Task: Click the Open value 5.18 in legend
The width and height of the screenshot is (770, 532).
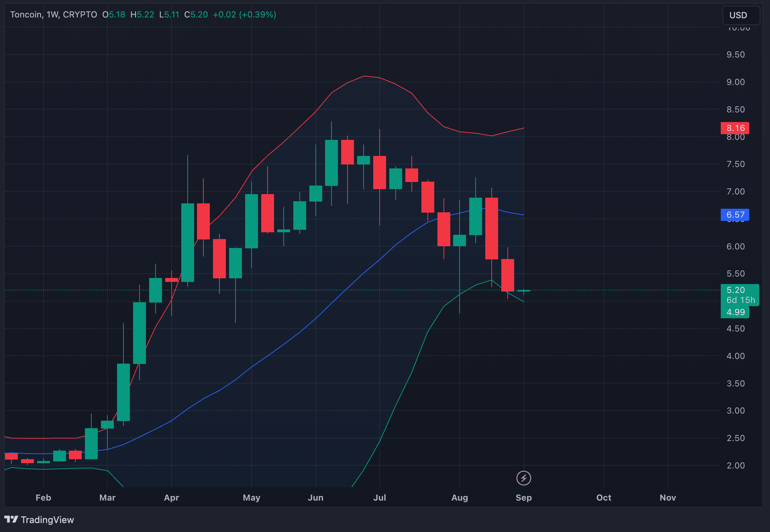Action: click(117, 15)
